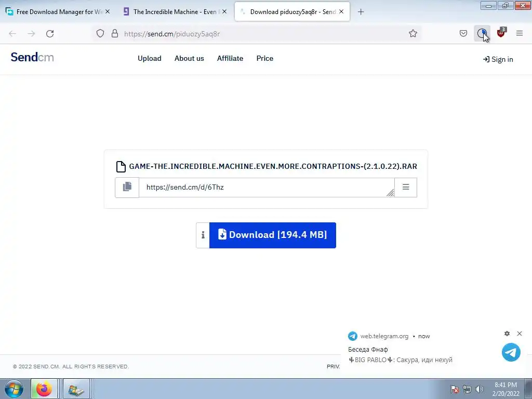The height and width of the screenshot is (399, 532).
Task: Open the tracking protection shield icon
Action: [x=100, y=34]
